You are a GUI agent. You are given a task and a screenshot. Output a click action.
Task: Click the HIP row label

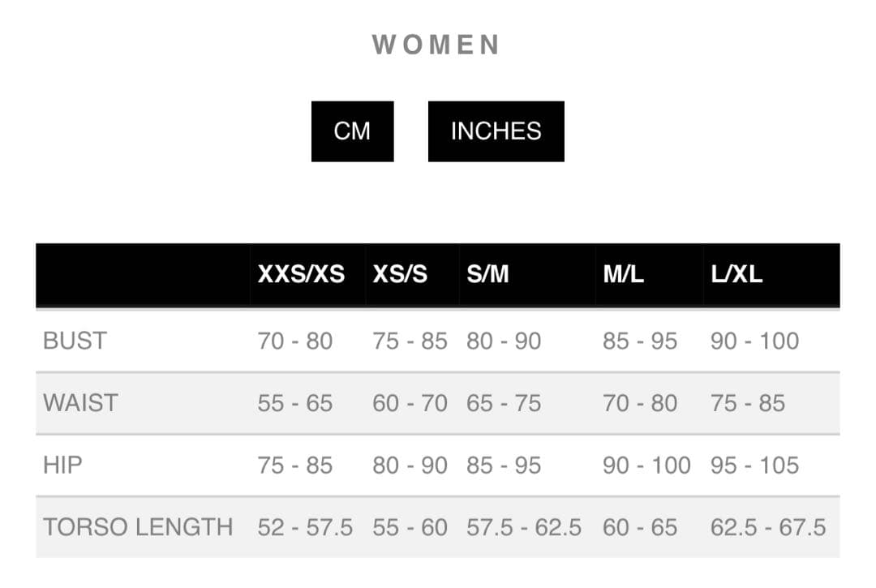[x=62, y=465]
